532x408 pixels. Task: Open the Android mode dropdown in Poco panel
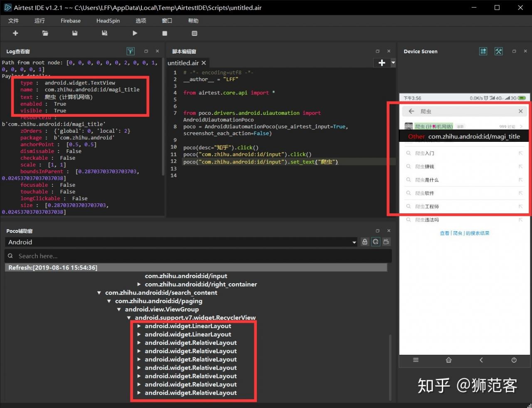coord(181,242)
